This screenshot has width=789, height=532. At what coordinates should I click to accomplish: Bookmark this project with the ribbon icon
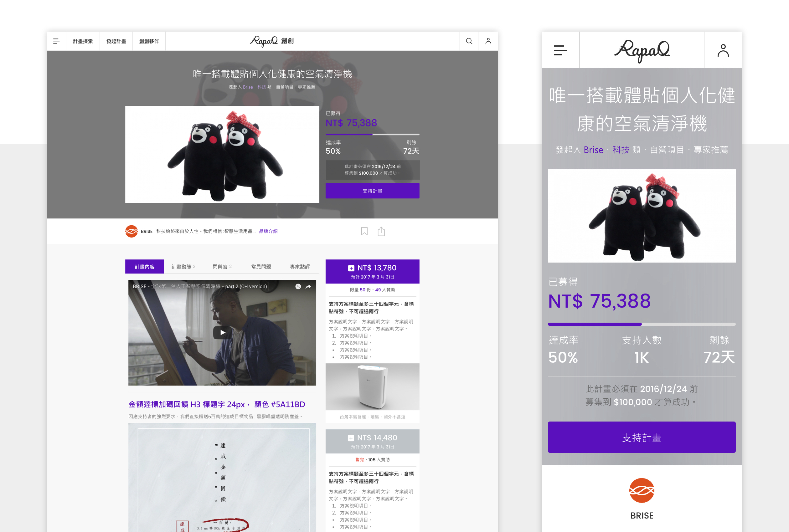364,231
